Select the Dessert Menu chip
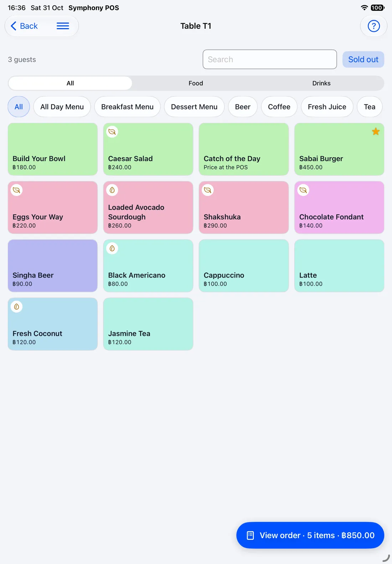392x564 pixels. [x=194, y=107]
